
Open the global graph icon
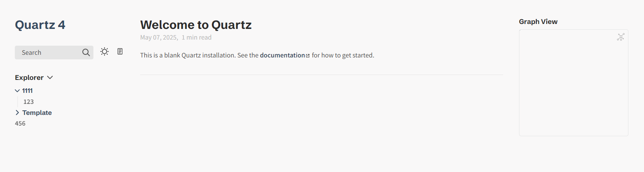pos(620,37)
